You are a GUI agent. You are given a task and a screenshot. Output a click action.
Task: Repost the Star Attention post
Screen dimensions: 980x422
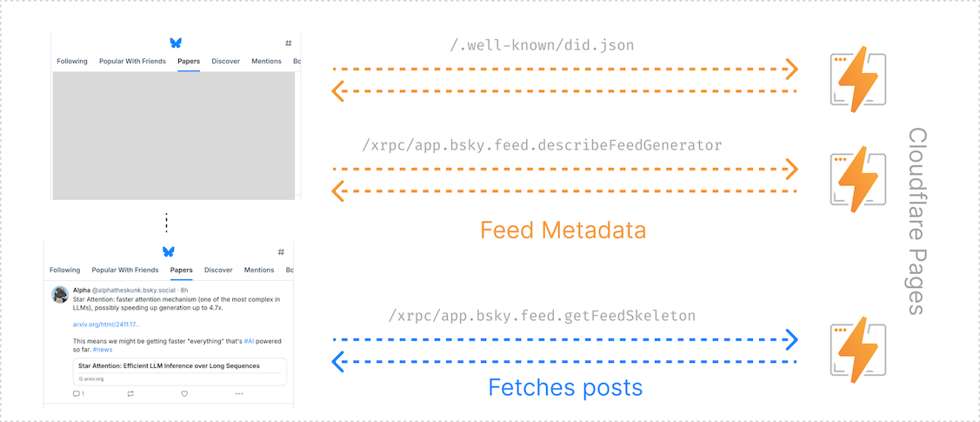(130, 394)
